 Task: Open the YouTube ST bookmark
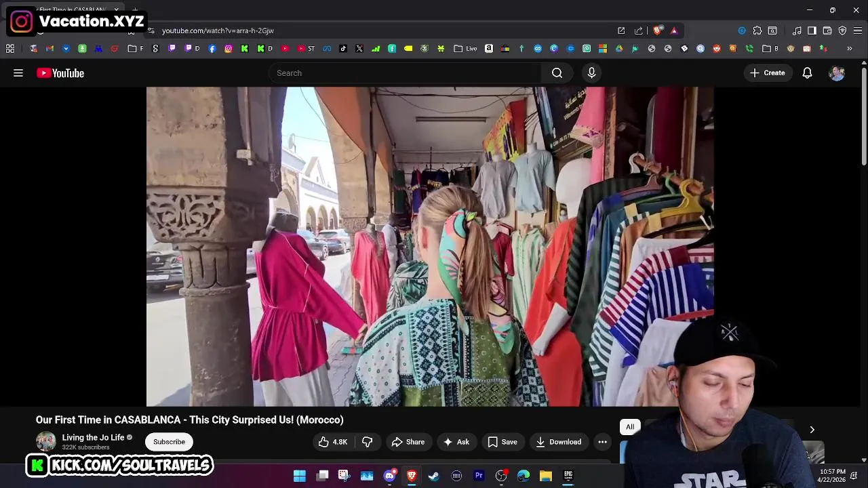[306, 49]
